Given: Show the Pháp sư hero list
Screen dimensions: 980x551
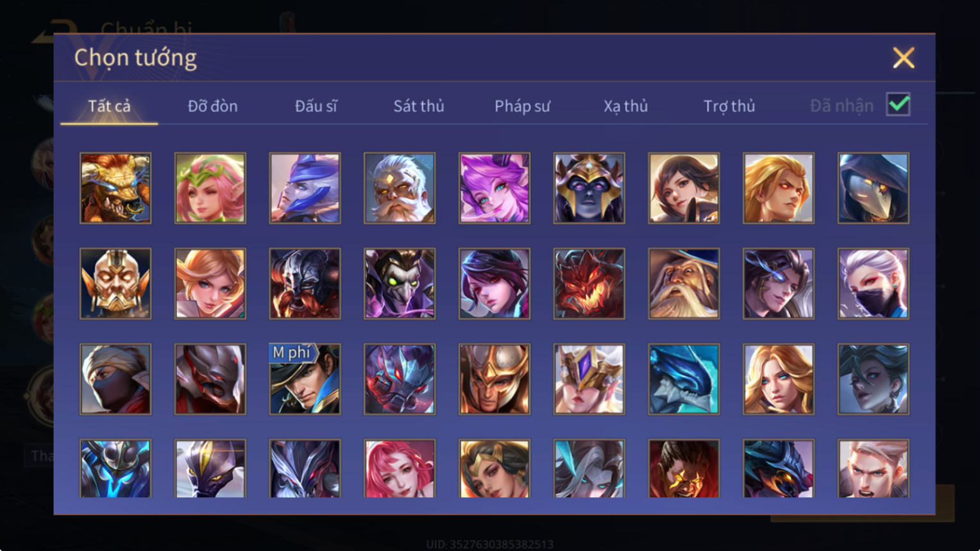Looking at the screenshot, I should click(522, 106).
